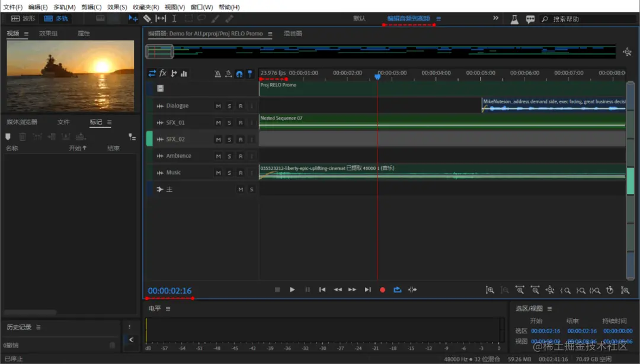Open the Levels (电平) panel menu
The image size is (640, 364).
click(x=168, y=309)
